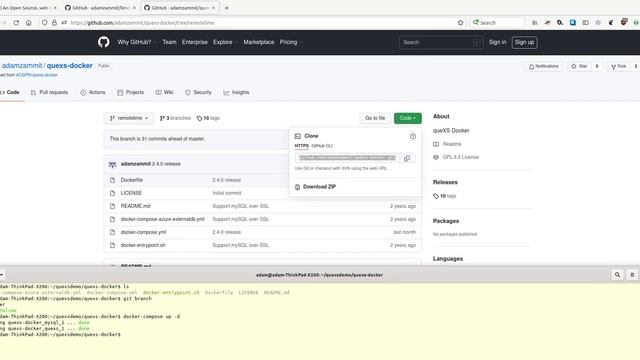This screenshot has height=360, width=640.
Task: Open the Readme link in About
Action: pos(447,144)
